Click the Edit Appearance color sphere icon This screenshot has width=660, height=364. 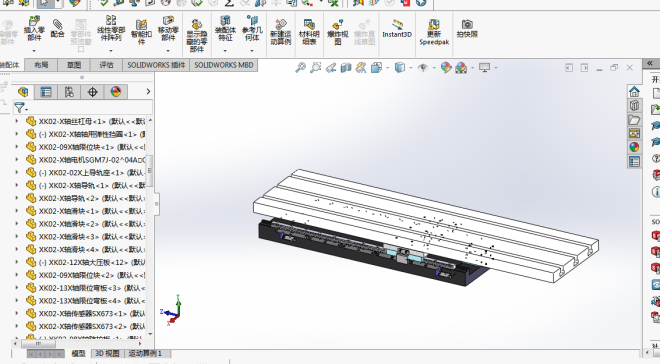coord(446,67)
